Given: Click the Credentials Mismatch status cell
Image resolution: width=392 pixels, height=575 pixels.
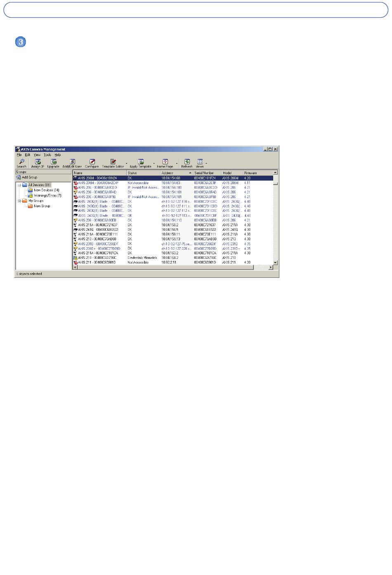Looking at the screenshot, I should tap(142, 258).
